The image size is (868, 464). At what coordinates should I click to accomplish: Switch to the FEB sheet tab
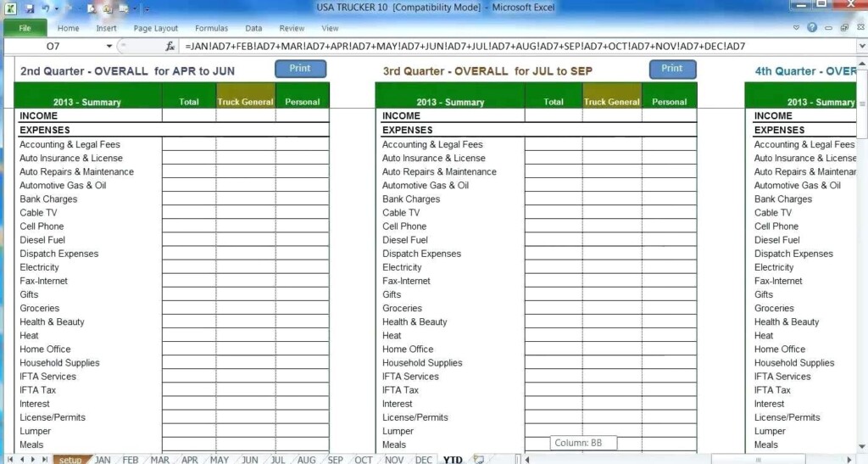click(131, 460)
